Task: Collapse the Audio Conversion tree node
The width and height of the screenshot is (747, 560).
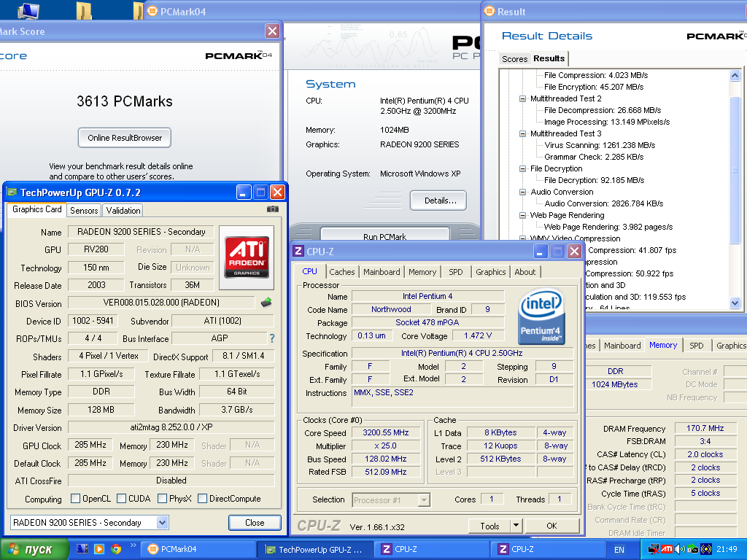Action: (522, 192)
